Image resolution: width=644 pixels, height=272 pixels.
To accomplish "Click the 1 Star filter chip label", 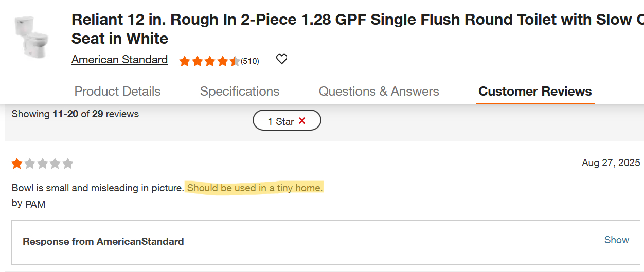I will click(x=281, y=121).
